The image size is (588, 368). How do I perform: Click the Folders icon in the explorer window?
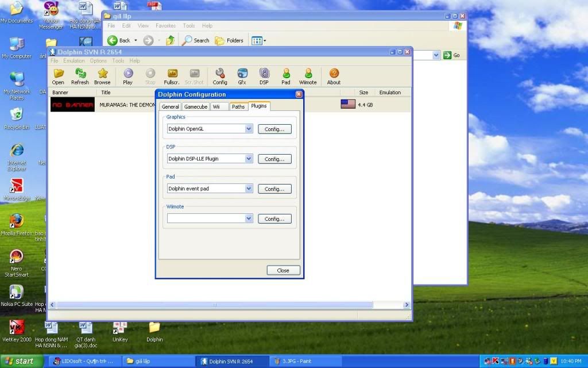coord(229,40)
